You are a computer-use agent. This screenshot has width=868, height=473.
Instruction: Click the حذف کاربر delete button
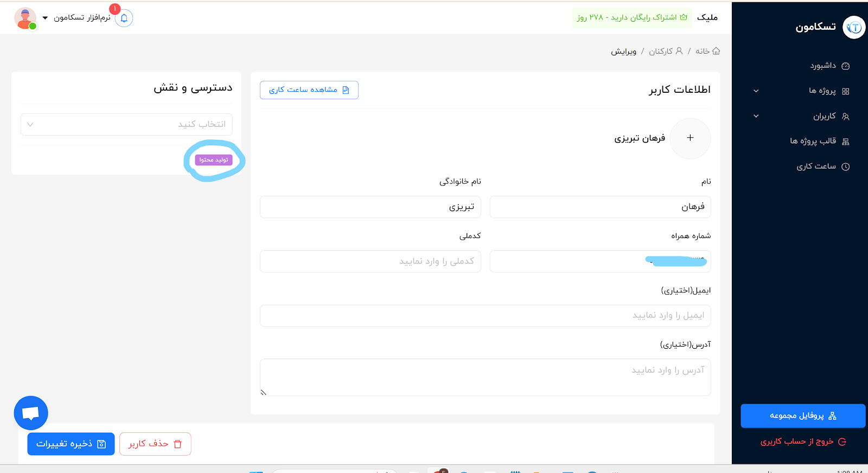[155, 444]
